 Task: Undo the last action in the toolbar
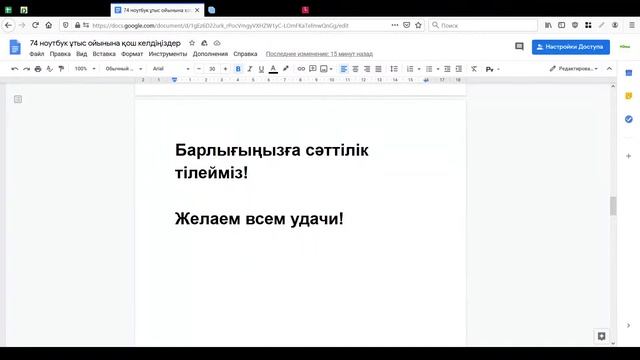[15, 69]
